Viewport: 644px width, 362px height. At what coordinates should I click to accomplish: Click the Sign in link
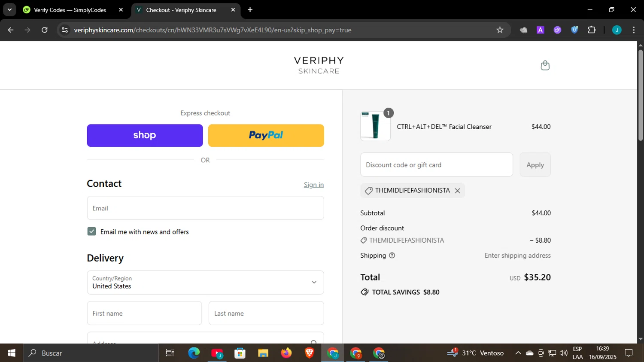pyautogui.click(x=314, y=185)
